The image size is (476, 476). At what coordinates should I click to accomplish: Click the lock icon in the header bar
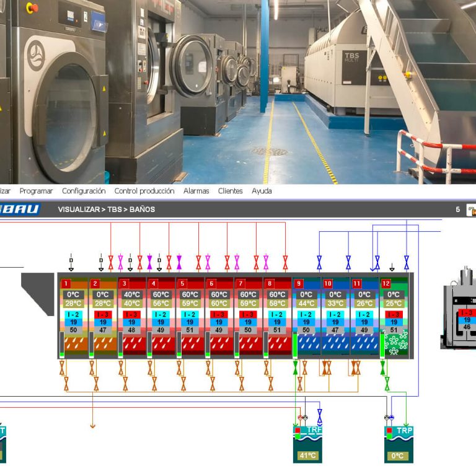(x=471, y=210)
